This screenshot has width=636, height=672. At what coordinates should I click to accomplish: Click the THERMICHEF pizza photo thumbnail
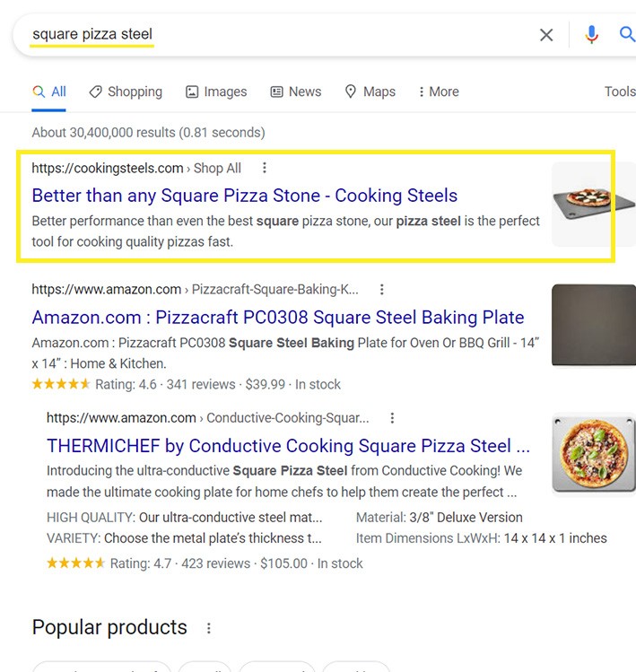pos(593,453)
